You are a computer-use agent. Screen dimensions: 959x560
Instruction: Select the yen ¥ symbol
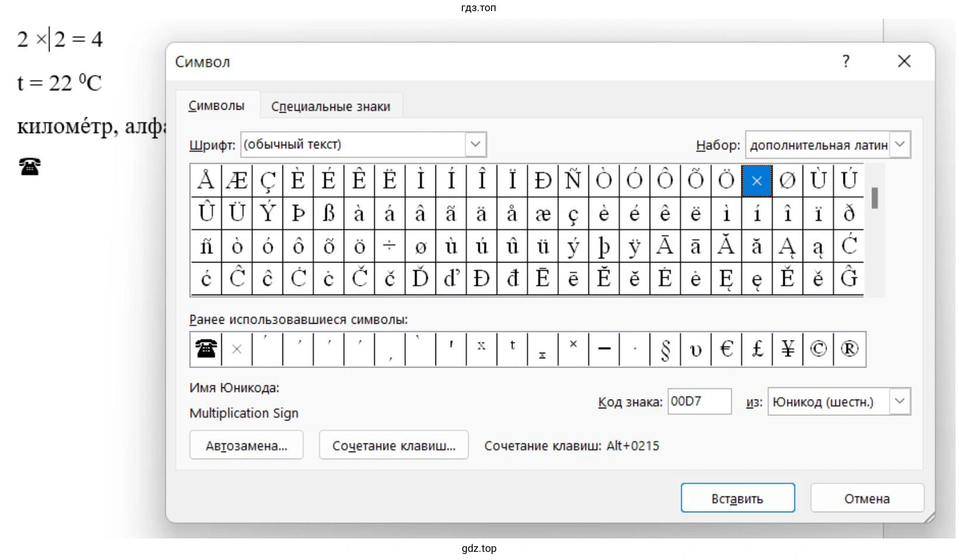(x=787, y=349)
